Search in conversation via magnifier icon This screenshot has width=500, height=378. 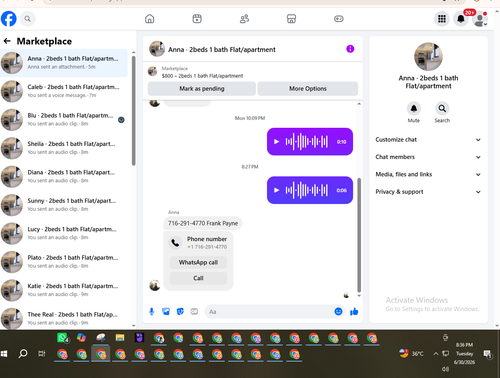442,109
